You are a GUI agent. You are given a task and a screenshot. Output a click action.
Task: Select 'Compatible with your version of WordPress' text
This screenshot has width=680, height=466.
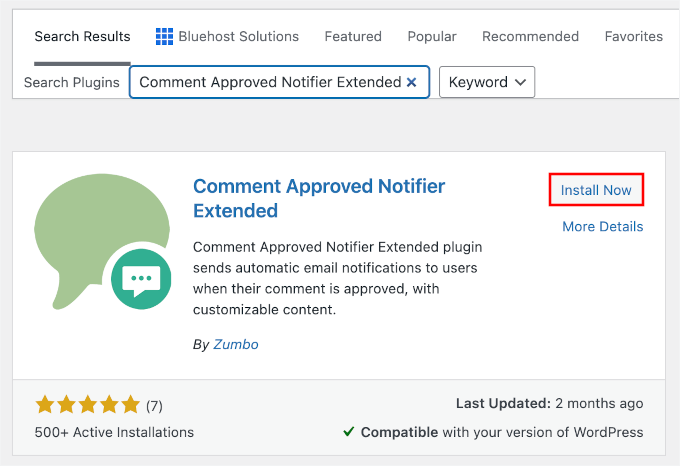point(502,432)
